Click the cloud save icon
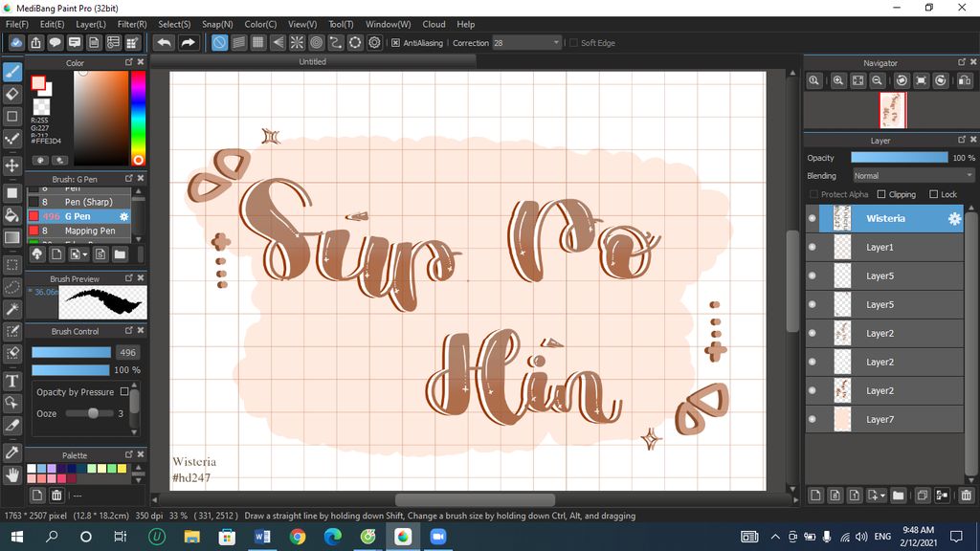Screen dimensions: 980x551 (16, 42)
